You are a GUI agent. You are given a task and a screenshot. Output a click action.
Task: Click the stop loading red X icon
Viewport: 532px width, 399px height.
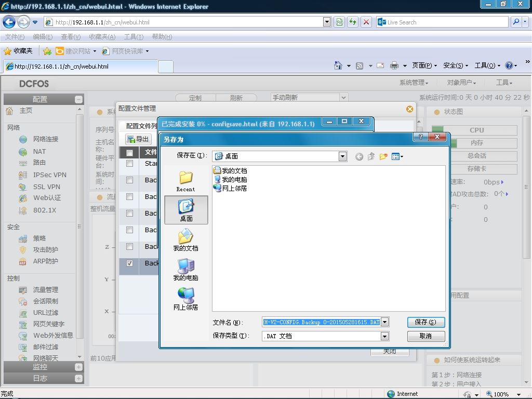pos(366,22)
